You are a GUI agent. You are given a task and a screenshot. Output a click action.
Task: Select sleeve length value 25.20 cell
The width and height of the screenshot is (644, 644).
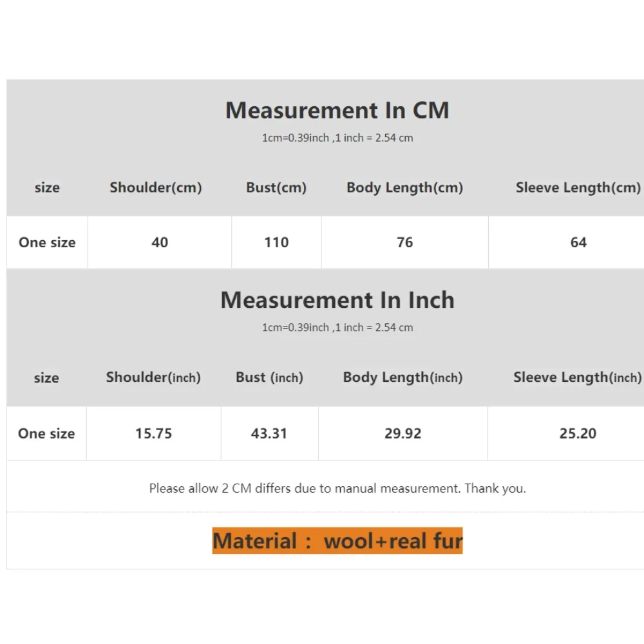click(578, 433)
